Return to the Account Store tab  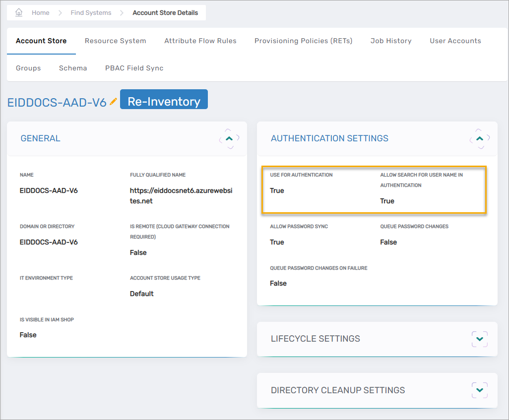pyautogui.click(x=41, y=41)
